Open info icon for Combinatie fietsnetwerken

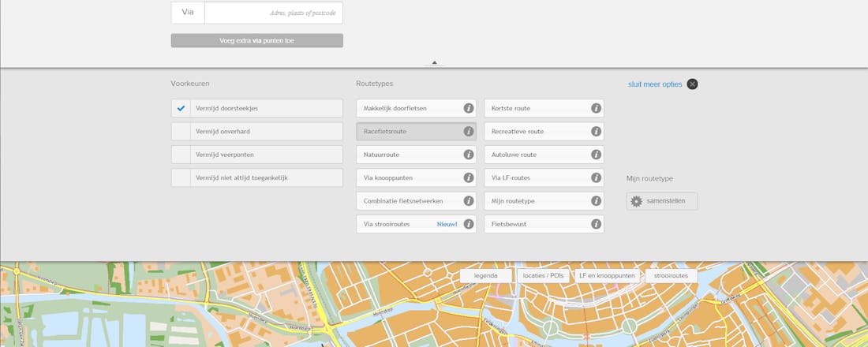click(x=468, y=201)
